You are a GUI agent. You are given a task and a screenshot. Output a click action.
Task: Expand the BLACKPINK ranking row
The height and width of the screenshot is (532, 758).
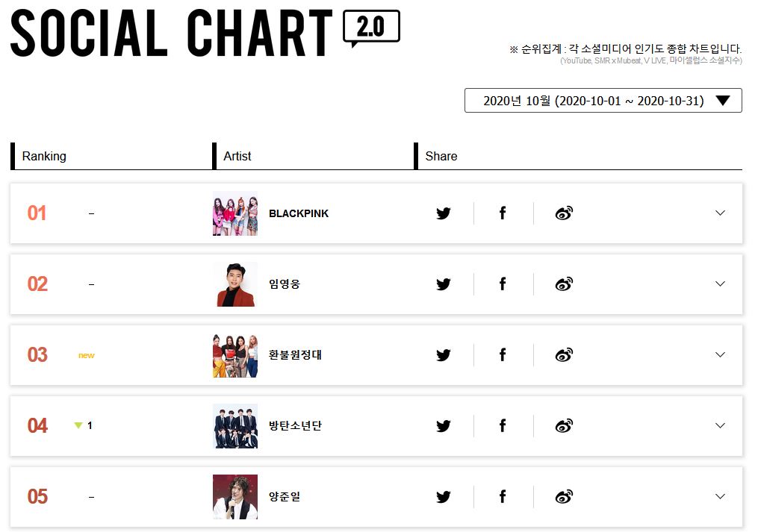click(720, 213)
